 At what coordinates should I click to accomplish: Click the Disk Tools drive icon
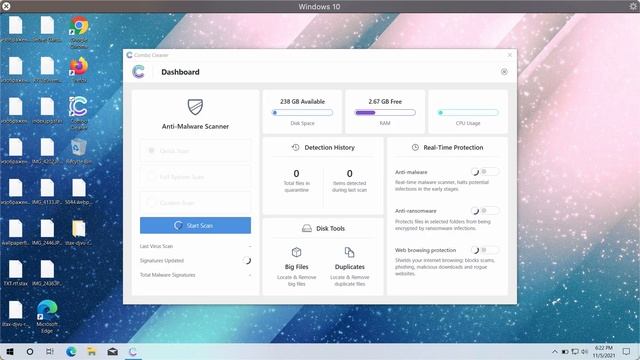click(x=307, y=228)
